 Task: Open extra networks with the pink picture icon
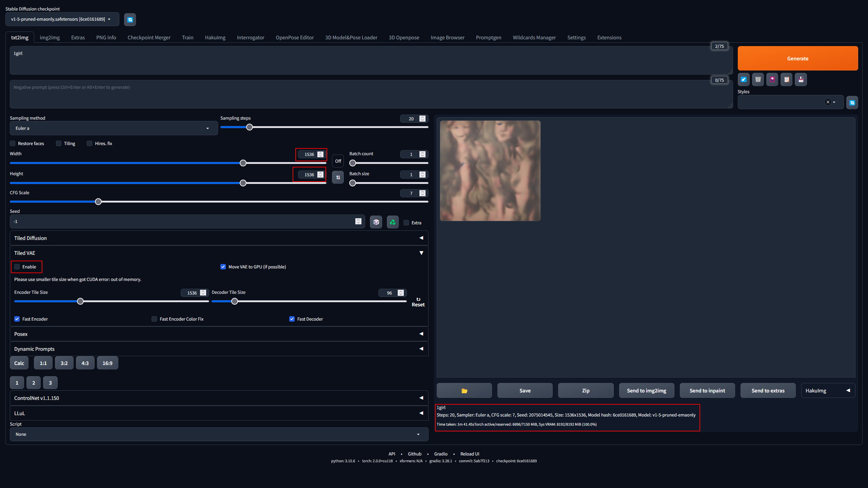point(772,79)
